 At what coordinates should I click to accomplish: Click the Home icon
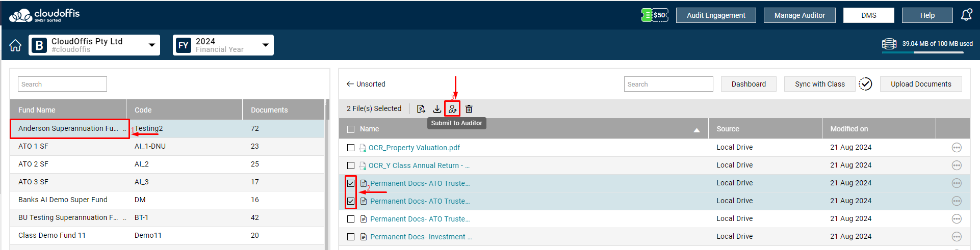point(15,45)
